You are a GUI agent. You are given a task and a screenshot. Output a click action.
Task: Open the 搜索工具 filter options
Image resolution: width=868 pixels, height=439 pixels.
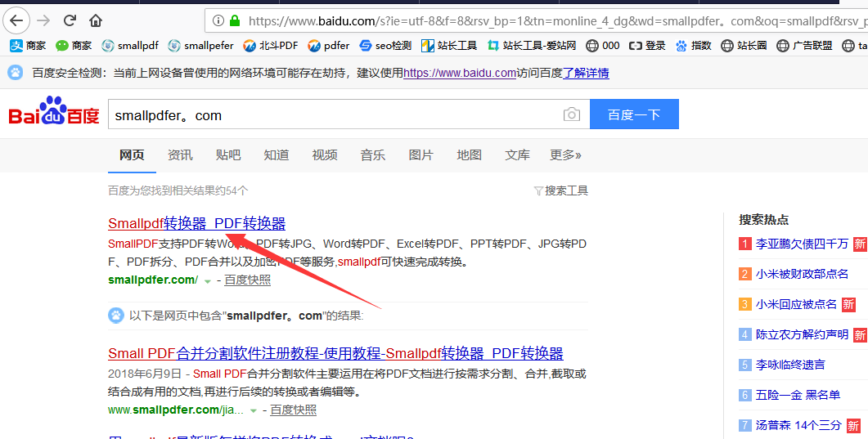[x=560, y=190]
